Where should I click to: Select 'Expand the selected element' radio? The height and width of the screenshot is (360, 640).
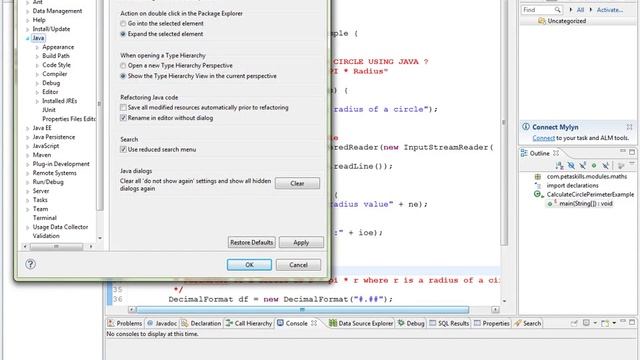pos(123,34)
